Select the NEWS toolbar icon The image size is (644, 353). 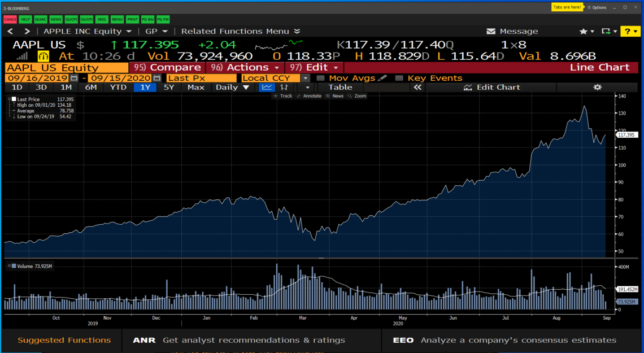(x=55, y=19)
